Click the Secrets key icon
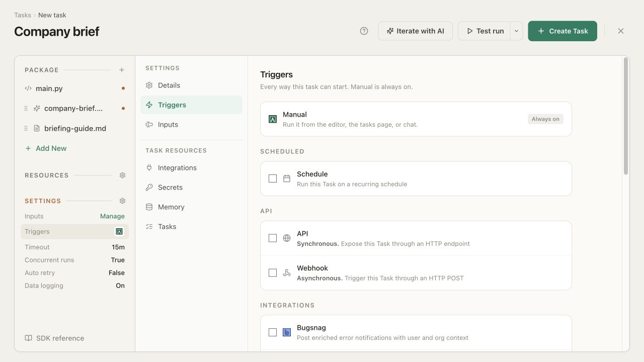 [149, 188]
